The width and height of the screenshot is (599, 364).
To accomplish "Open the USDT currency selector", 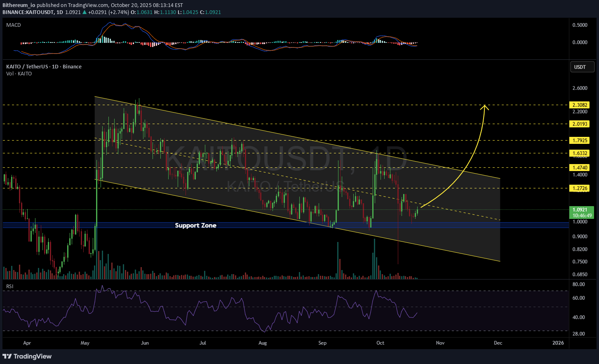I will pos(582,67).
